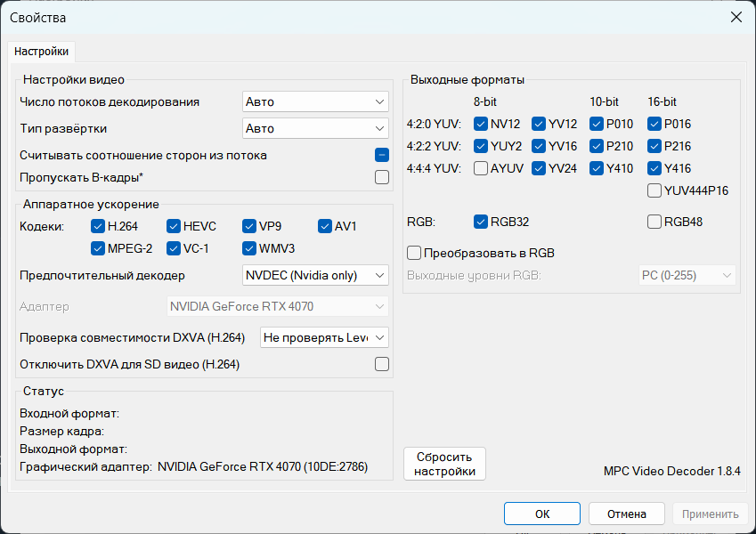
Task: Enable Отключить DXVA для SD видео
Action: (x=382, y=364)
